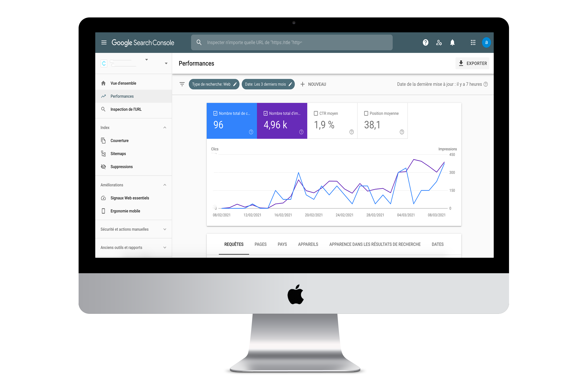Click the Sitemaps index icon
The image size is (588, 392).
[x=103, y=153]
